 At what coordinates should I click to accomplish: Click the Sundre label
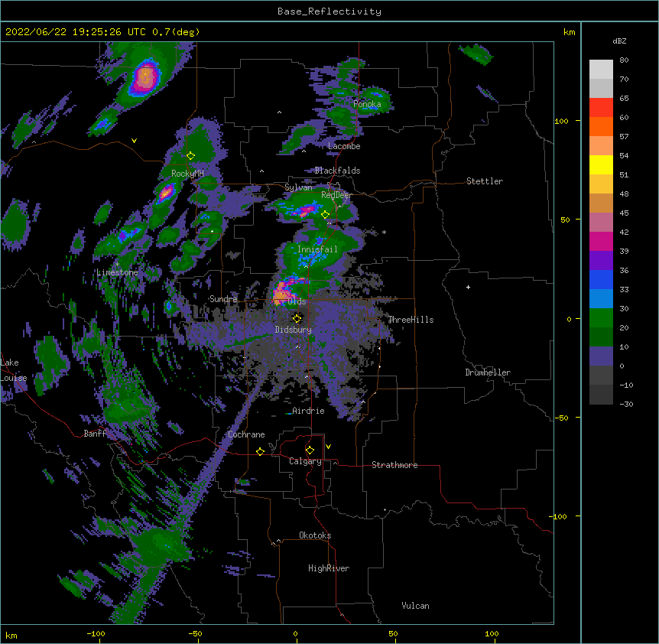[223, 299]
